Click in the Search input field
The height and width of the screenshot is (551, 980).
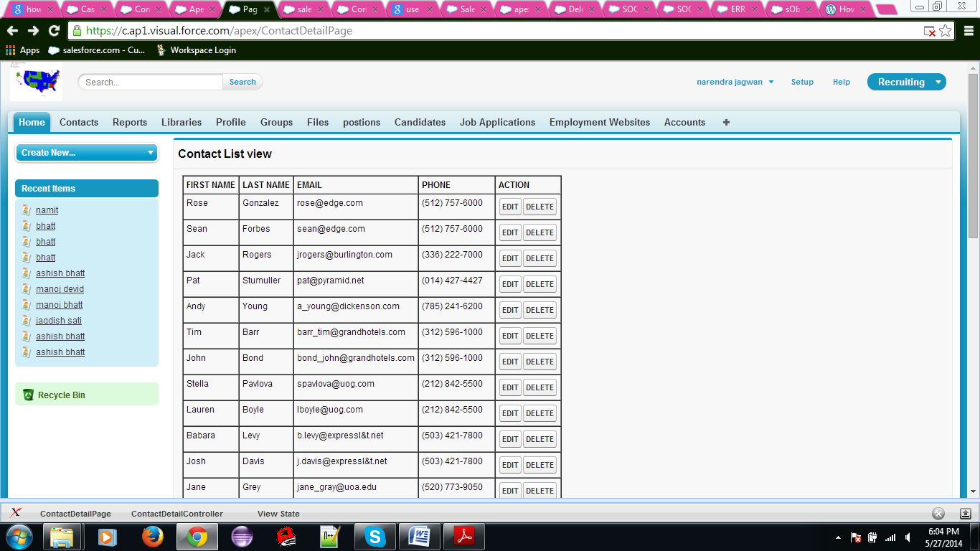(151, 82)
